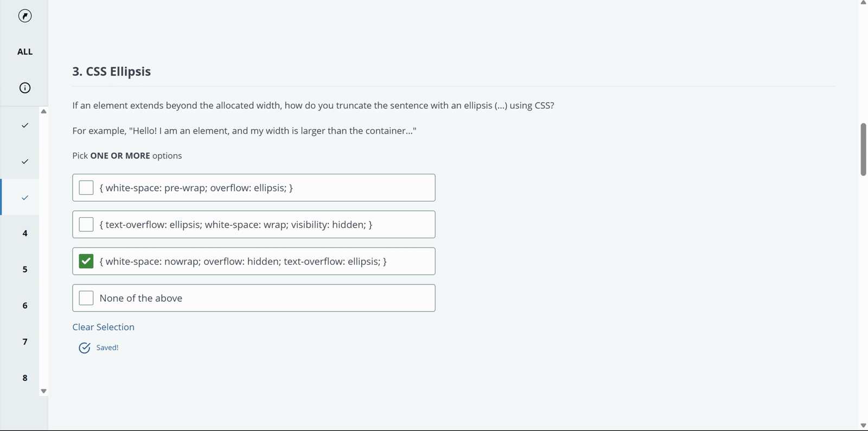
Task: Click the compass logo icon at top of sidebar
Action: tap(25, 16)
